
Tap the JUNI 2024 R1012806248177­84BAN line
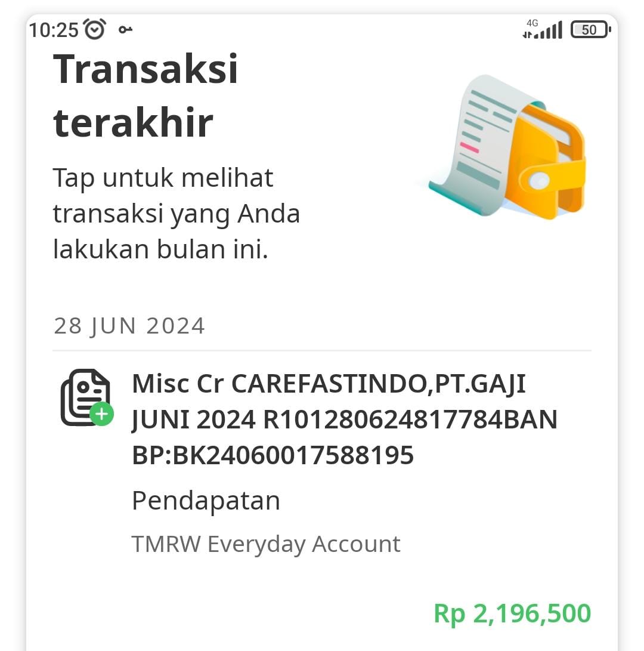[345, 419]
